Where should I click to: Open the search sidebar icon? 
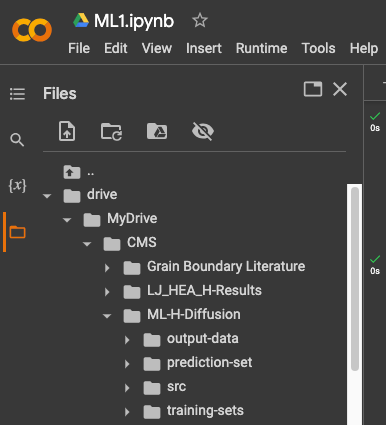[17, 140]
